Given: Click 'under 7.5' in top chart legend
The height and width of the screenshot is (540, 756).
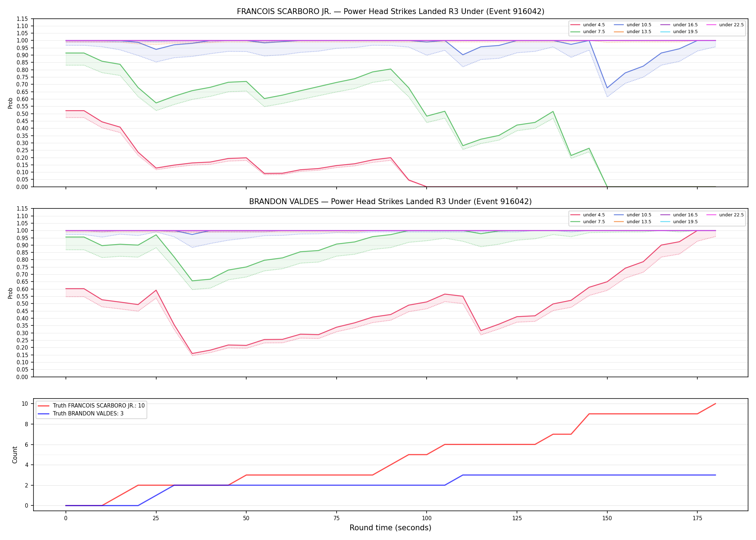Looking at the screenshot, I should [594, 32].
